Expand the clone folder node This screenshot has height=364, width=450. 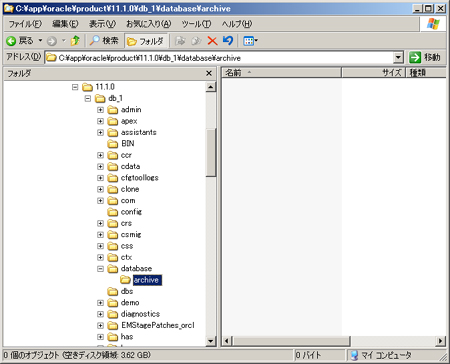pyautogui.click(x=100, y=189)
